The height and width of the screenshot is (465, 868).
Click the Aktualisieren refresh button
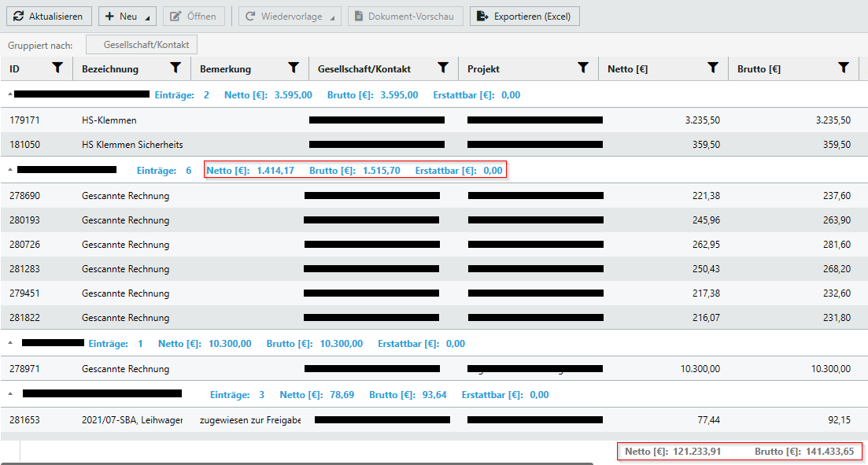point(48,17)
